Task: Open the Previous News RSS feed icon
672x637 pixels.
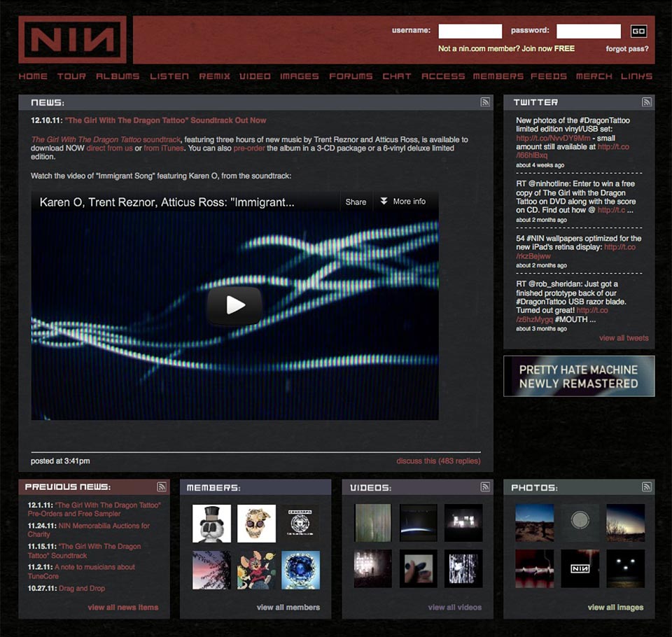Action: [x=161, y=486]
